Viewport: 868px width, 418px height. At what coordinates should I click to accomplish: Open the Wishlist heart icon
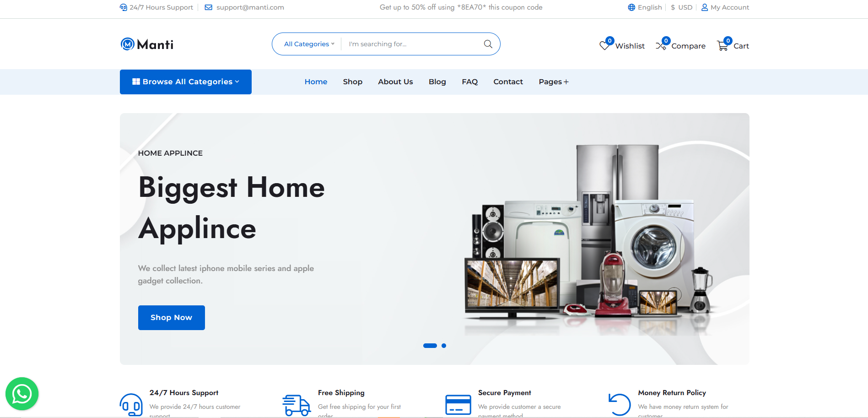pyautogui.click(x=605, y=45)
